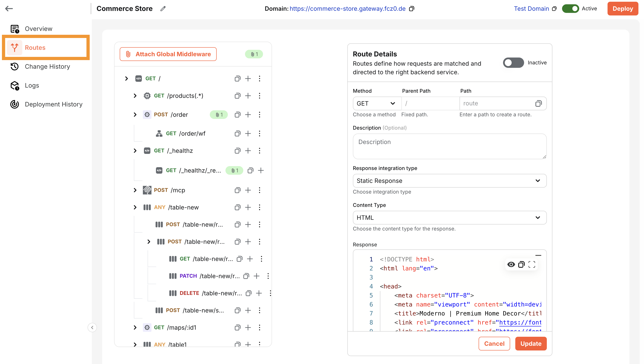The width and height of the screenshot is (644, 364).
Task: Add child route under GET /_healthz
Action: tap(248, 151)
